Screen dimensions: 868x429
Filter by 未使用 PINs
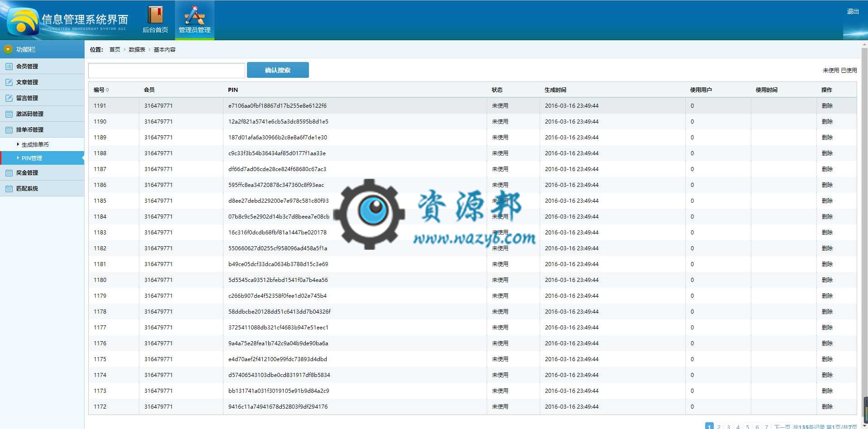830,71
